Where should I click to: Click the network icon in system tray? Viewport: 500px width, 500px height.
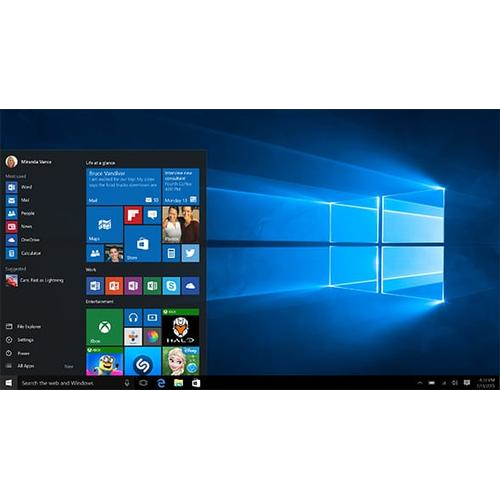[444, 383]
